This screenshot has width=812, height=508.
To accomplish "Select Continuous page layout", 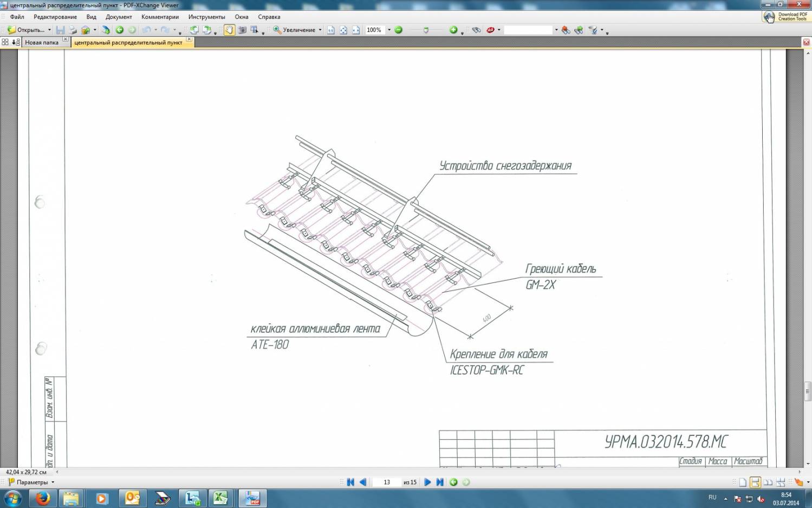I will pos(755,482).
